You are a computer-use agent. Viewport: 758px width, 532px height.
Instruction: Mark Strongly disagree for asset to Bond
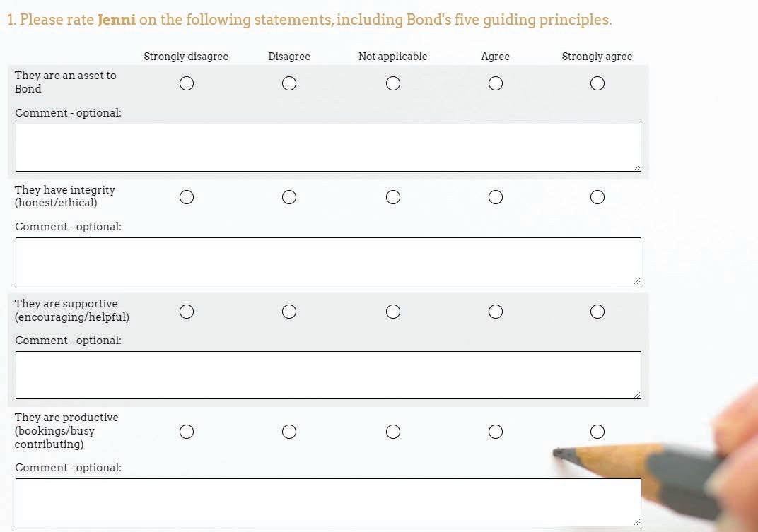click(x=187, y=83)
